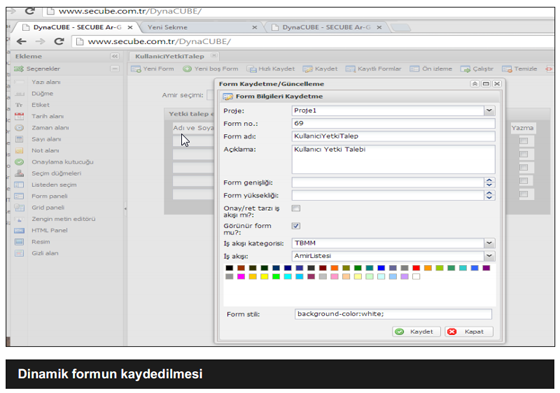The height and width of the screenshot is (393, 560).
Task: Switch to the Yeni Sekme browser tab
Action: tap(202, 27)
